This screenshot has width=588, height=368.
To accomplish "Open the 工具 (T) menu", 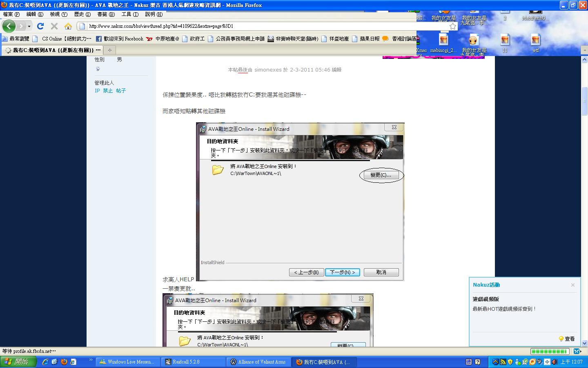I will point(130,14).
